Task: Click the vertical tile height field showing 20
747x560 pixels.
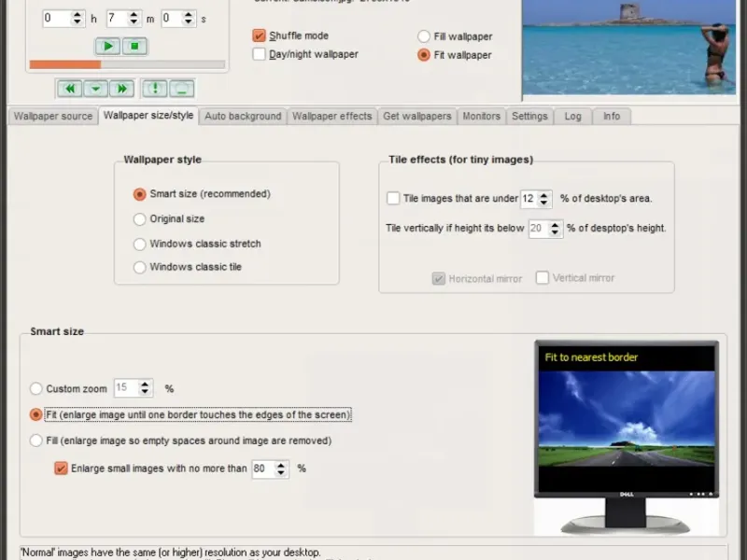Action: pyautogui.click(x=538, y=229)
